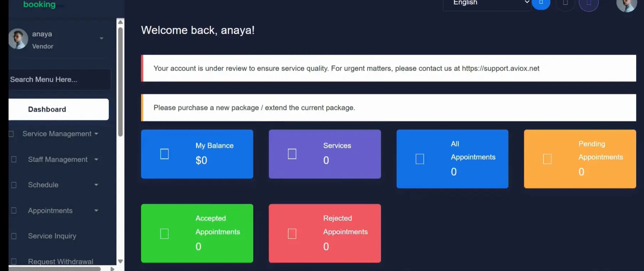Click the icon on All Appointments card
644x271 pixels.
pyautogui.click(x=420, y=159)
